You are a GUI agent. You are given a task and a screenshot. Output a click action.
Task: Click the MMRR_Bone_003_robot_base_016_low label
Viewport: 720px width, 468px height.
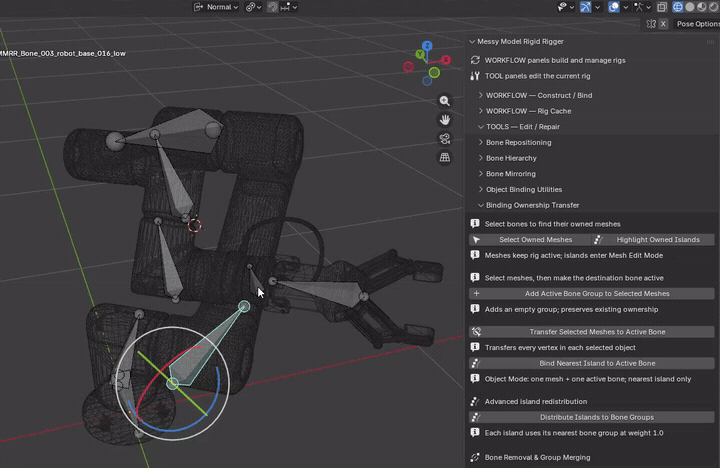(62, 53)
